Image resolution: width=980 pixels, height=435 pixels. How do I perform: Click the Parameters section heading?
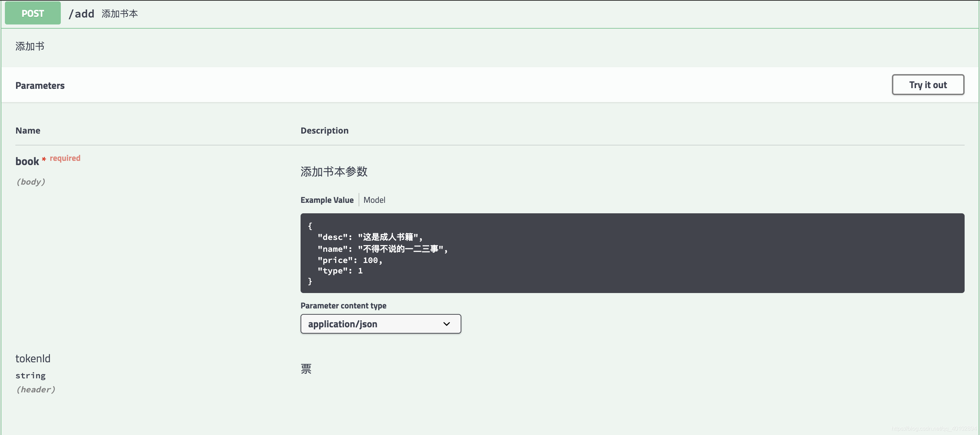pyautogui.click(x=40, y=86)
